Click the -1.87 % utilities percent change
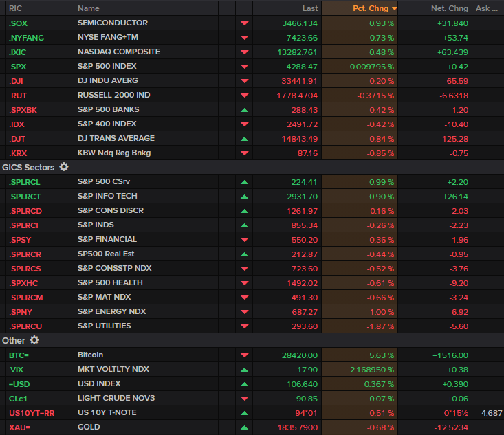Screen dimensions: 504x435 380,326
